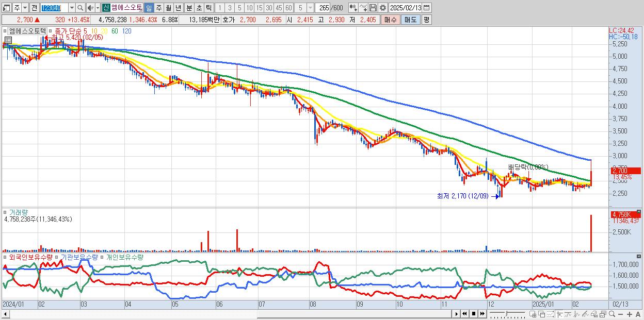Open the stock search magnifier

coord(80,8)
